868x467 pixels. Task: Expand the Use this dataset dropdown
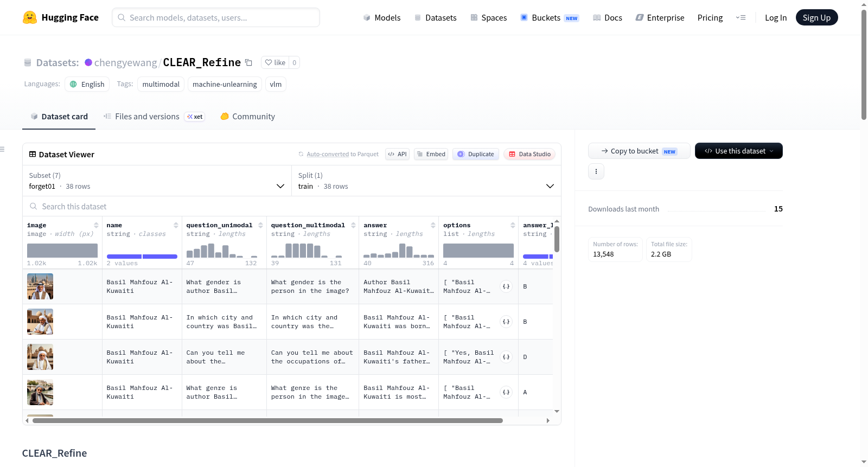tap(739, 151)
